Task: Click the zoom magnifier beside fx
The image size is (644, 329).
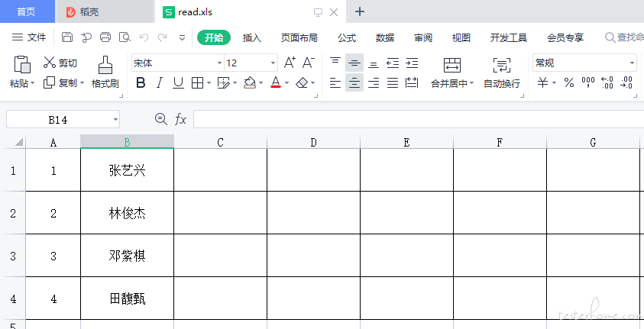Action: click(160, 119)
